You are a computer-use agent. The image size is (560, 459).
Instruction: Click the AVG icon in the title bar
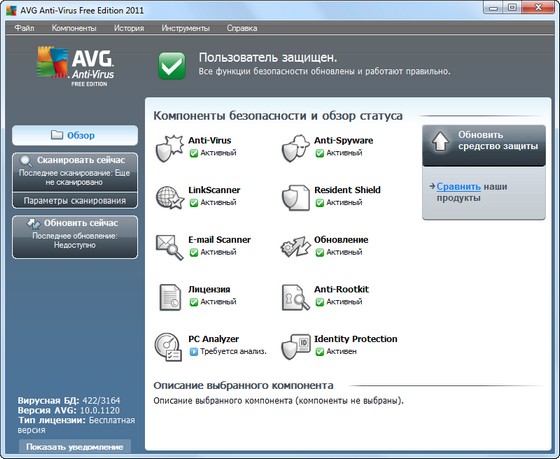pyautogui.click(x=11, y=10)
